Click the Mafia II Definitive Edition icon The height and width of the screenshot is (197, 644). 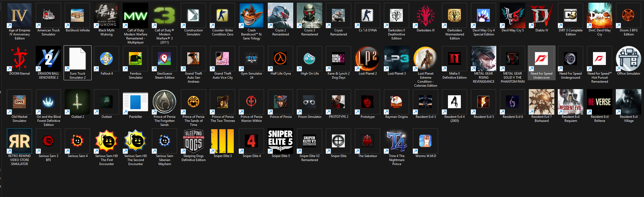click(454, 59)
